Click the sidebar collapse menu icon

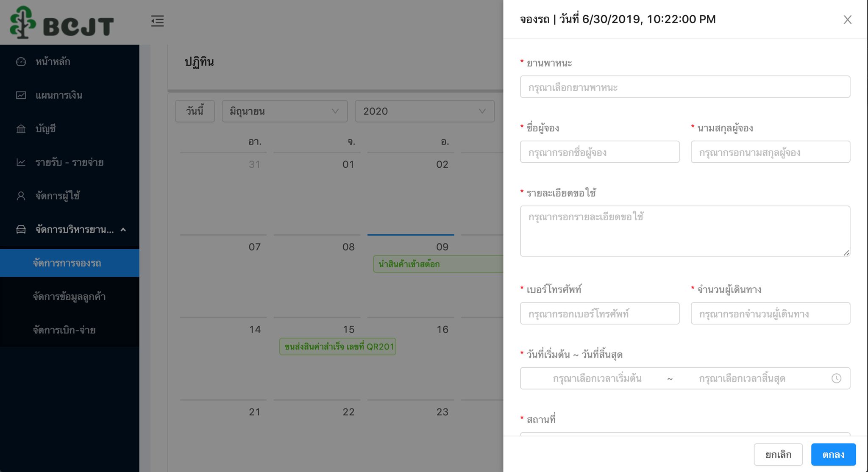point(157,21)
